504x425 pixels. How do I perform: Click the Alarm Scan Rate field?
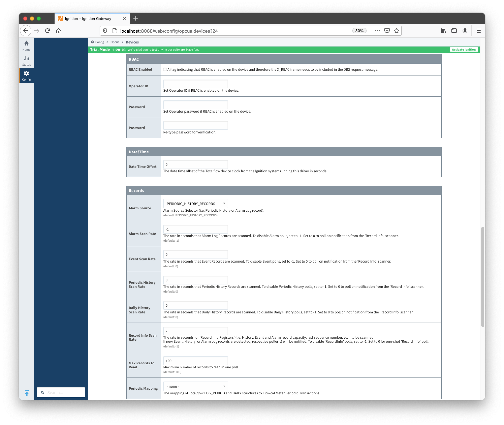tap(196, 229)
